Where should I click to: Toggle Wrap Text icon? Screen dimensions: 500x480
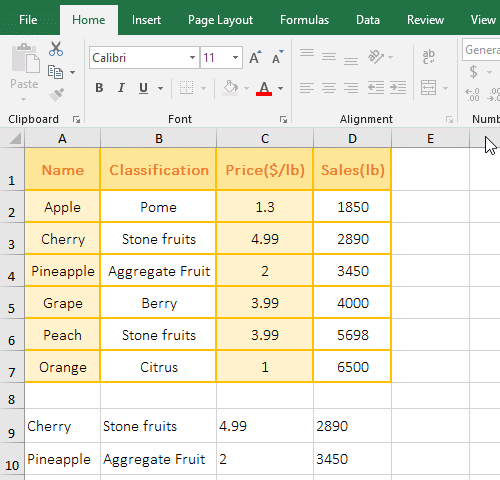428,57
